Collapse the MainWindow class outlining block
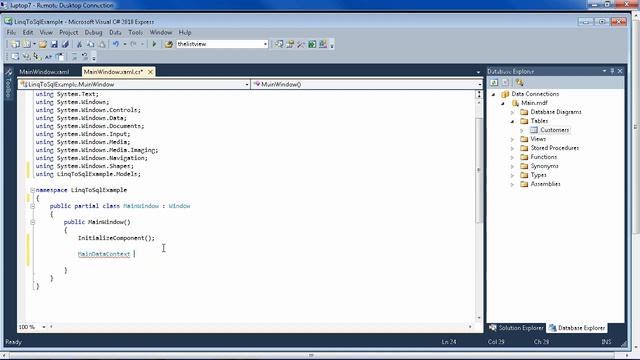 point(32,206)
